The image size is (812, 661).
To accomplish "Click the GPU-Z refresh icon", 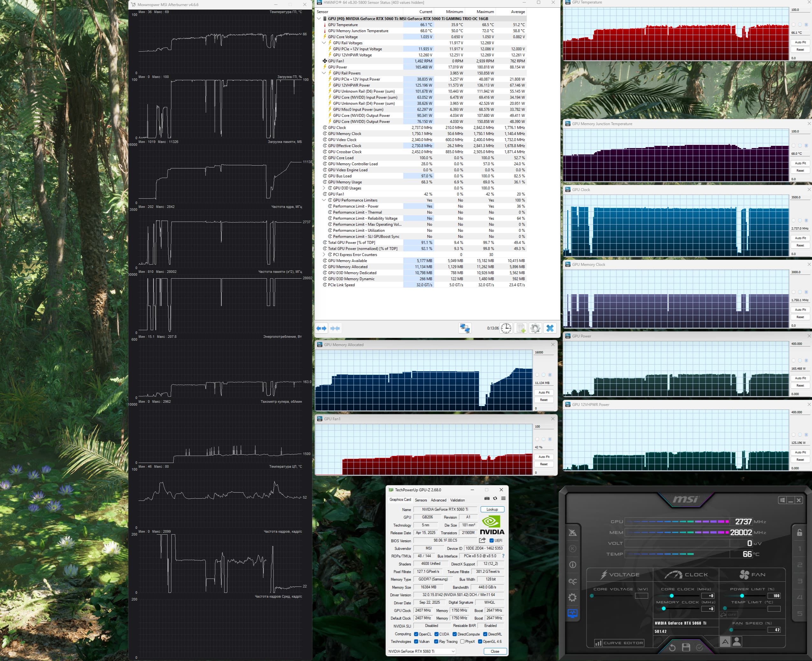I will pyautogui.click(x=495, y=498).
